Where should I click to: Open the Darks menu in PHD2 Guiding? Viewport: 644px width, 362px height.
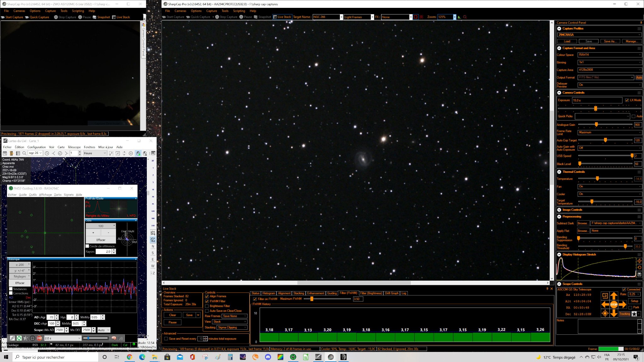click(58, 195)
